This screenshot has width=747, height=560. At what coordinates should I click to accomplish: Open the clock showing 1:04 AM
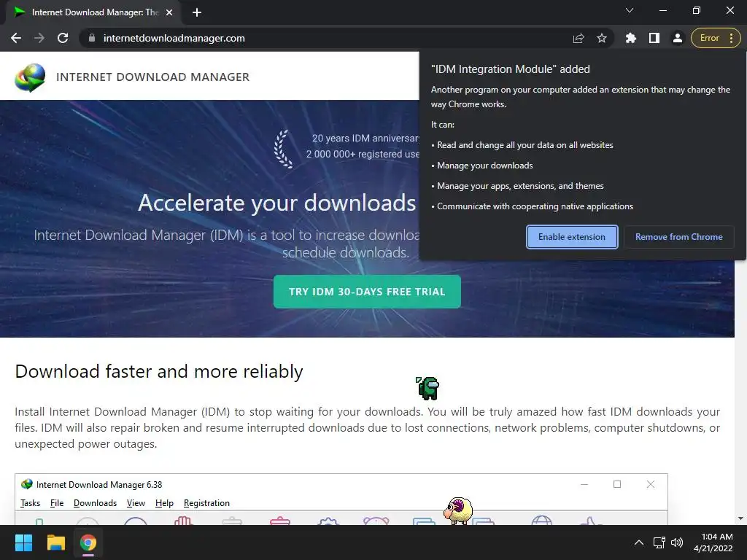click(x=713, y=542)
